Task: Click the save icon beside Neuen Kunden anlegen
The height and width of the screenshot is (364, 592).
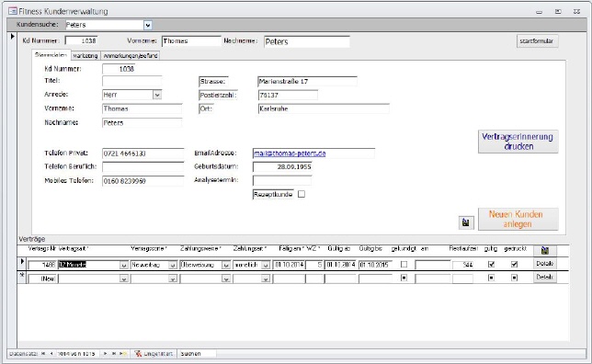Action: click(x=466, y=222)
